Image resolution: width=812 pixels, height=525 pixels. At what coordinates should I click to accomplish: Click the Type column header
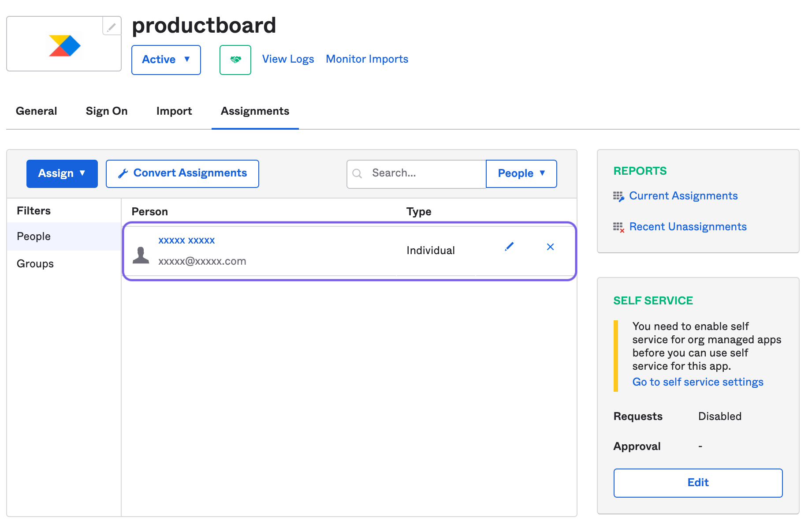click(x=419, y=212)
